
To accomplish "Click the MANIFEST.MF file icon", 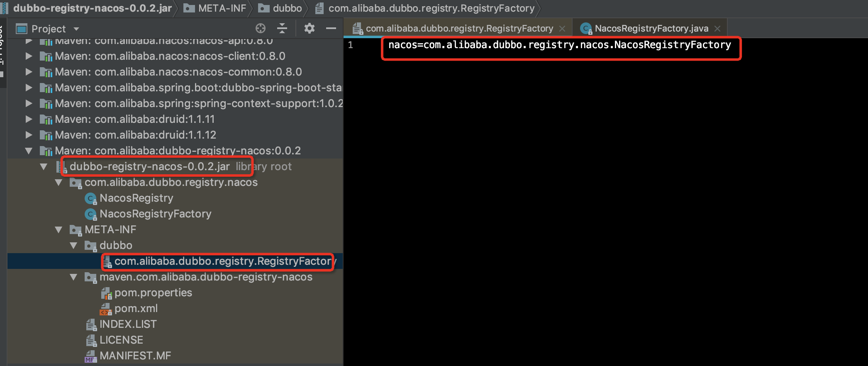I will [91, 356].
